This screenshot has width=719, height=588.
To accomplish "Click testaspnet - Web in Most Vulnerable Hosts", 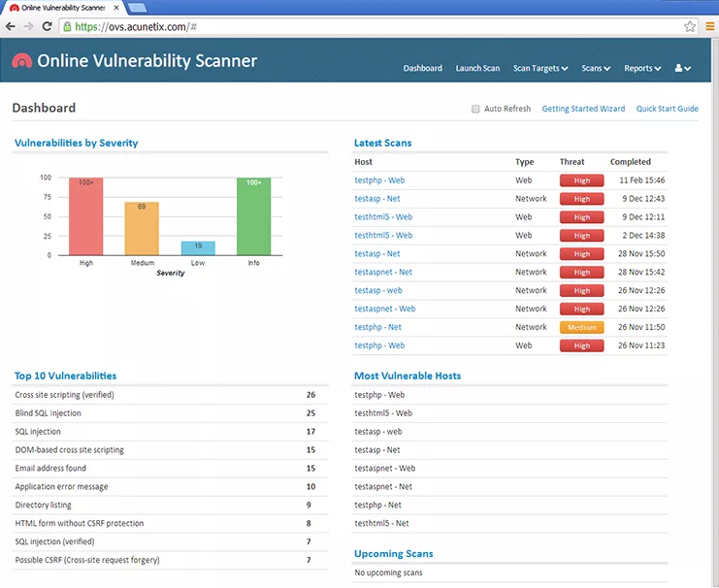I will click(x=384, y=469).
